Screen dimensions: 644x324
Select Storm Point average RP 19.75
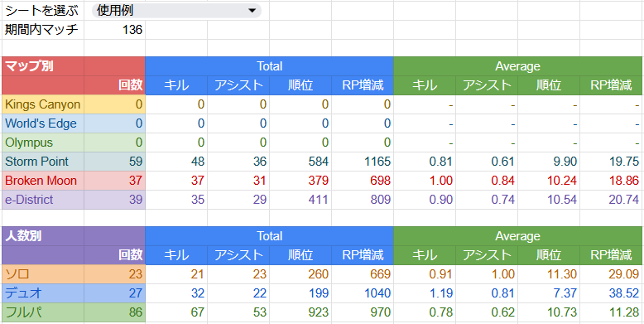[611, 162]
